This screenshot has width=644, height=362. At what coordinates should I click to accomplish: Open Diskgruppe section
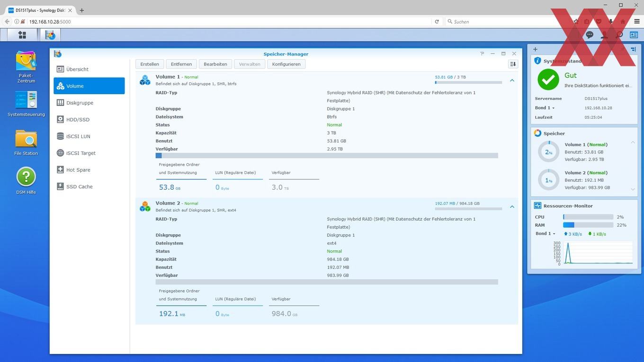pos(89,103)
